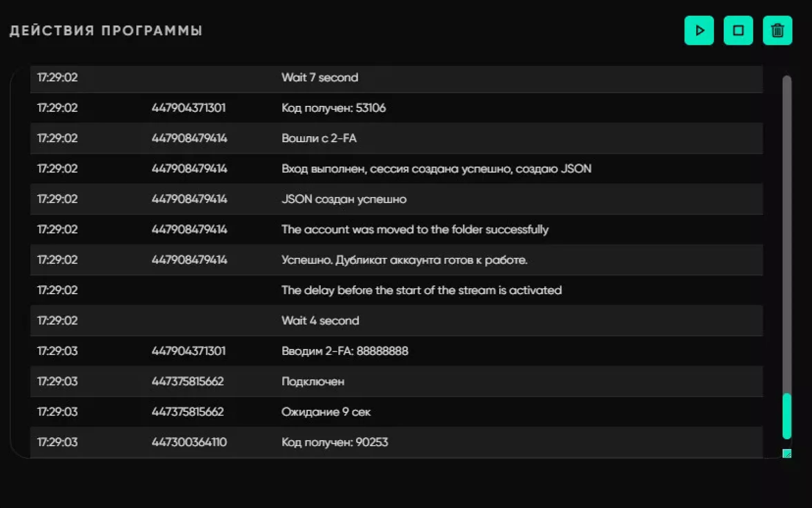Clear the log with the trash icon
The height and width of the screenshot is (508, 812).
[777, 30]
